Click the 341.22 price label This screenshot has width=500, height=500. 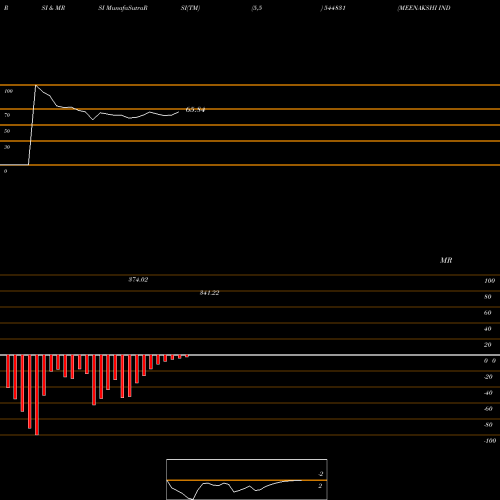coord(209,293)
